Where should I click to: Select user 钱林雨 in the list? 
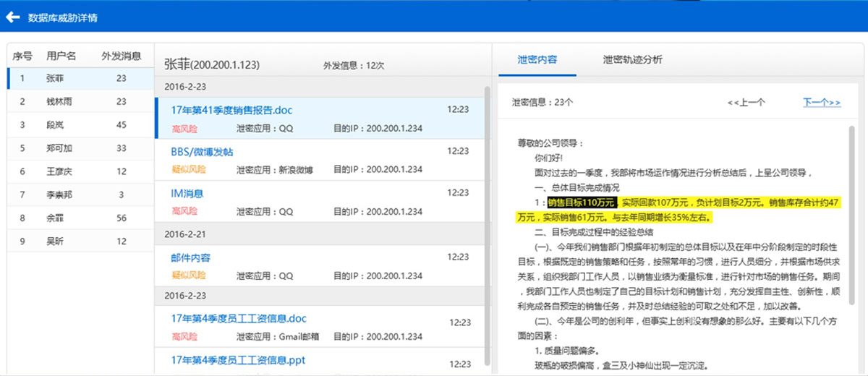[80, 101]
